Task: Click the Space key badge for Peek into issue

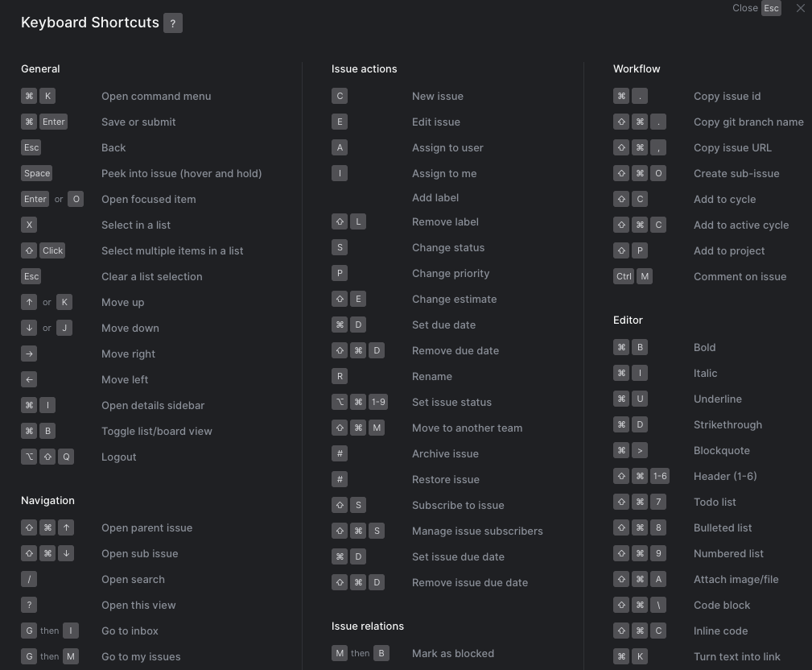Action: coord(37,173)
